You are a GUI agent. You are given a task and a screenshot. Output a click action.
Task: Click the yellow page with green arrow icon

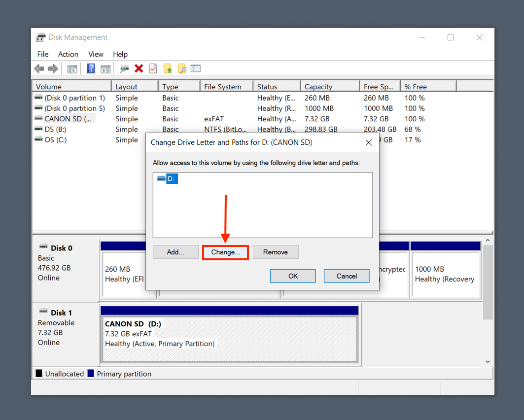(168, 69)
